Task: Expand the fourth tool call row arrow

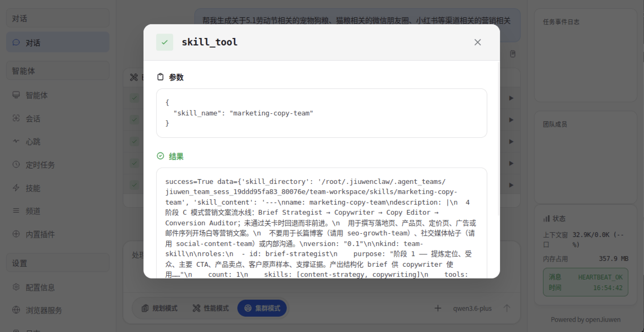Action: 511,163
